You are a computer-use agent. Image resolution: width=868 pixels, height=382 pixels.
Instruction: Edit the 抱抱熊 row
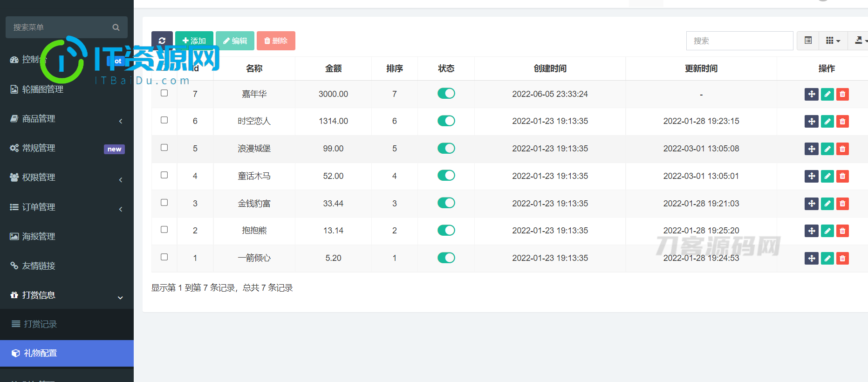tap(827, 231)
